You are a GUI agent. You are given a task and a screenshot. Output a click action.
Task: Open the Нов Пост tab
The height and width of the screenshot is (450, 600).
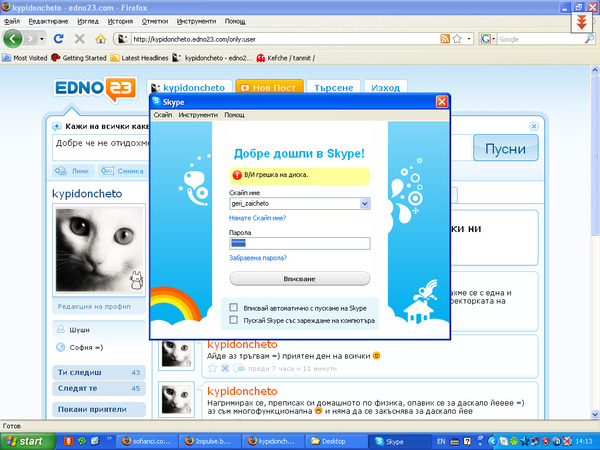269,88
